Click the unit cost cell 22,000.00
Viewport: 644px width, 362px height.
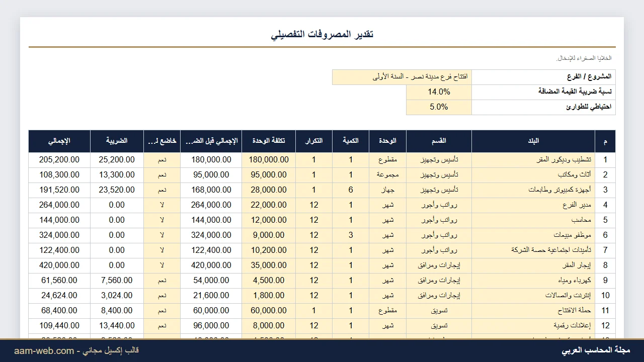tap(269, 205)
